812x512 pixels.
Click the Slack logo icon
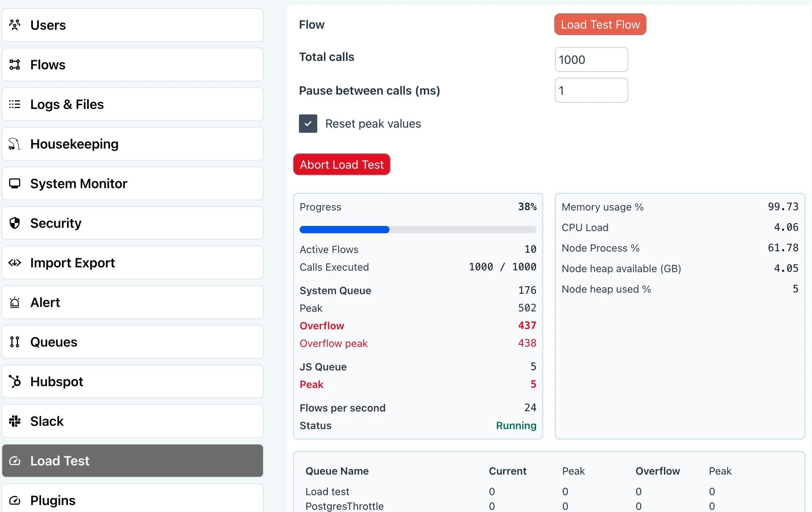click(x=15, y=421)
